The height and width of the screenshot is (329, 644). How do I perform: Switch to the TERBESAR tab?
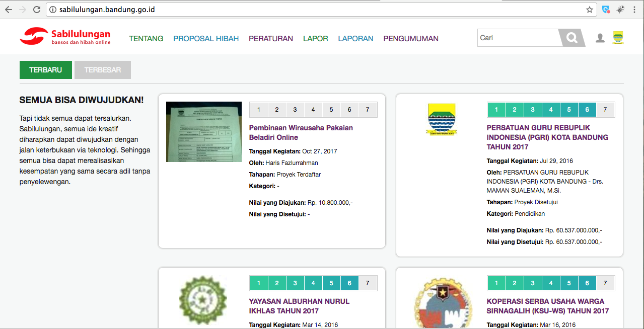(103, 70)
